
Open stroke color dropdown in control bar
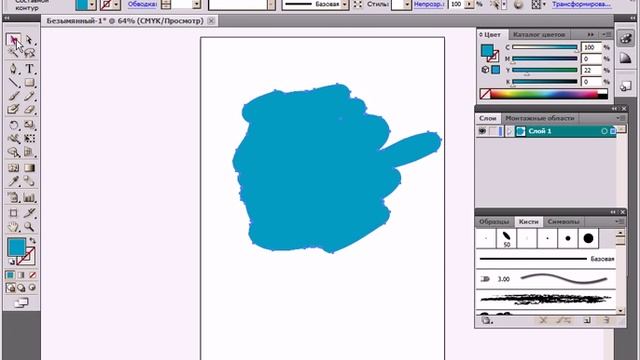[117, 4]
